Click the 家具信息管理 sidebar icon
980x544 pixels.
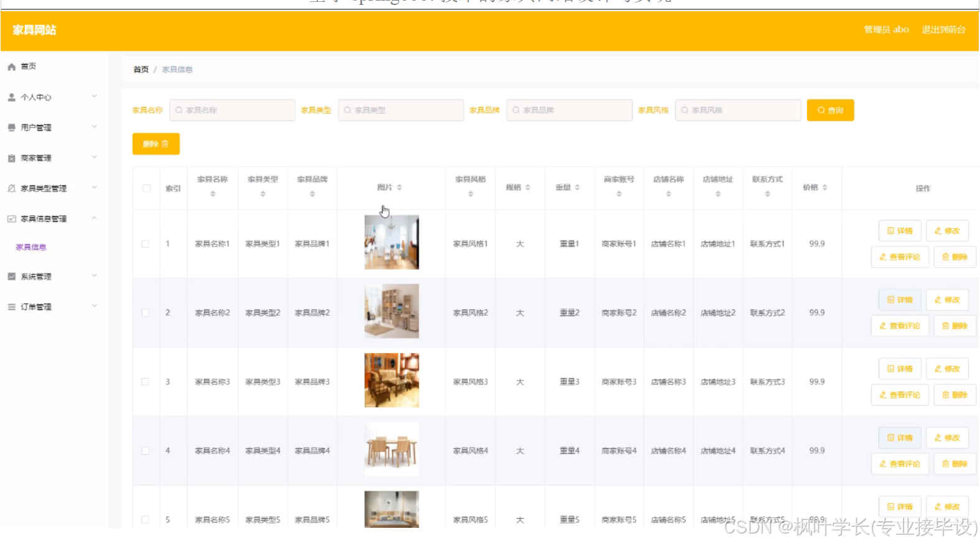coord(11,219)
